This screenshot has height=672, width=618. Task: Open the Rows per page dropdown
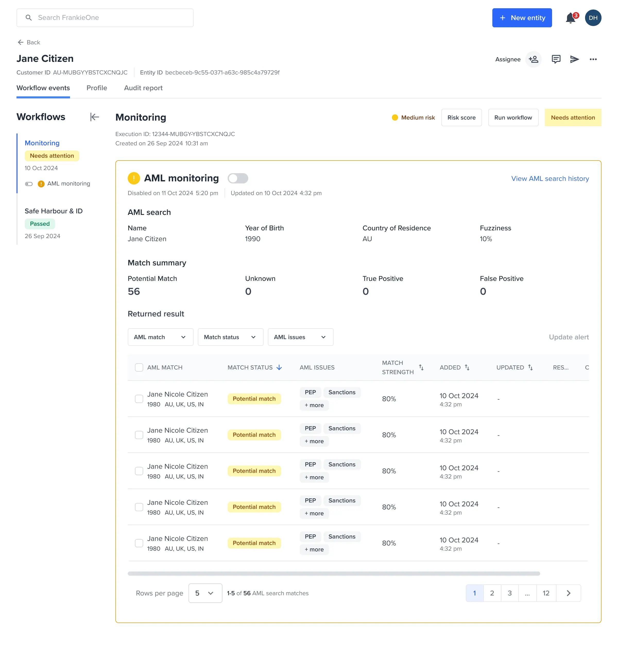tap(205, 593)
